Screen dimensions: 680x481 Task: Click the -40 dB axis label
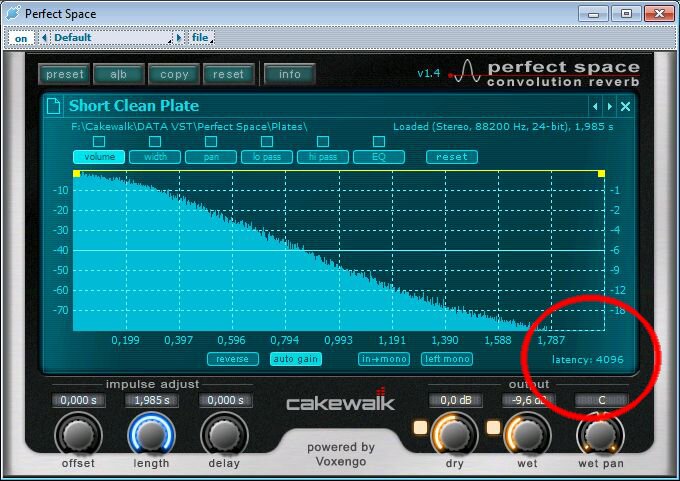click(60, 250)
